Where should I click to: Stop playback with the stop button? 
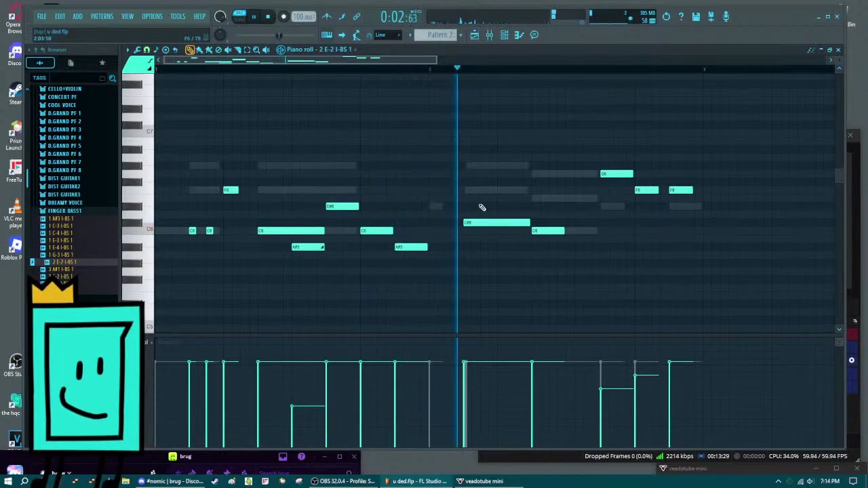pos(268,16)
